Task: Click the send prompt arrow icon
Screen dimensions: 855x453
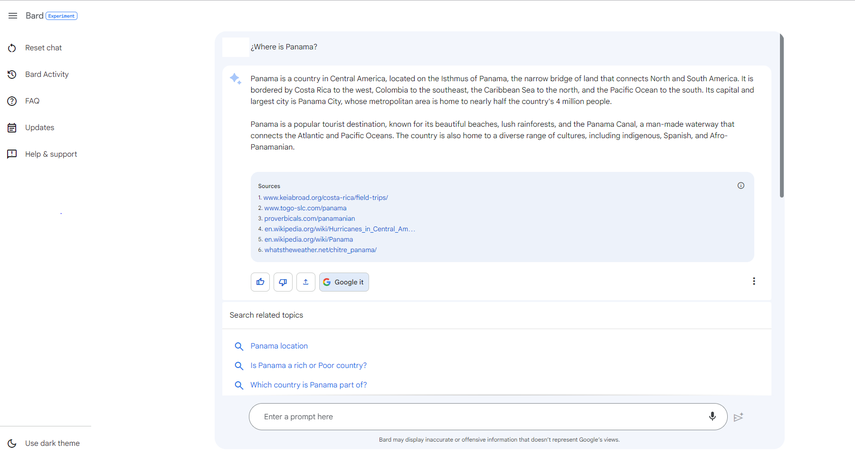Action: [x=739, y=417]
